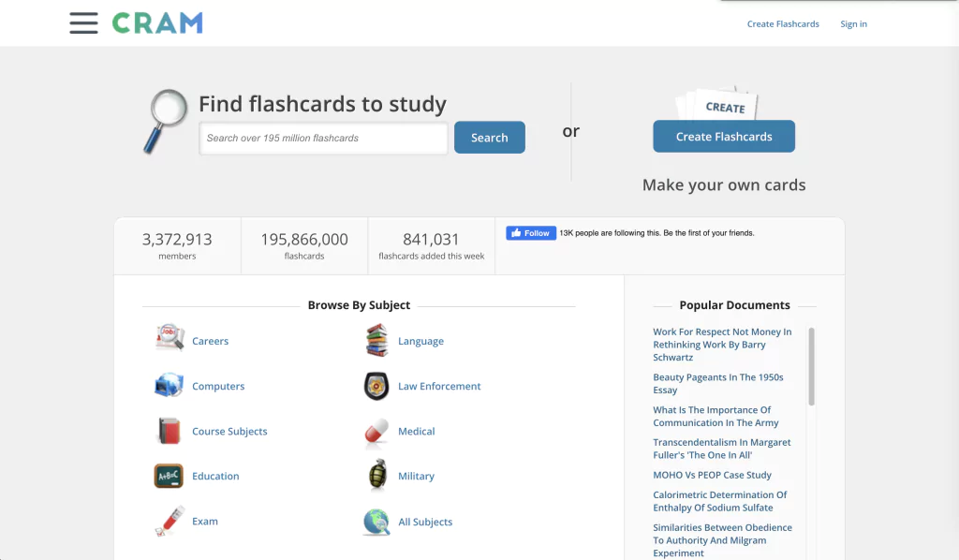959x560 pixels.
Task: Open the hamburger navigation menu
Action: pyautogui.click(x=83, y=23)
